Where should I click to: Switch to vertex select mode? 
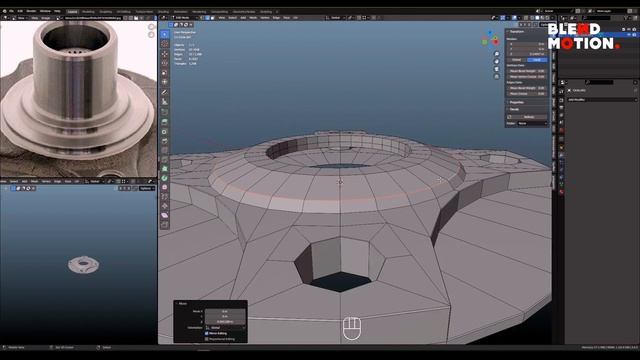click(x=203, y=18)
